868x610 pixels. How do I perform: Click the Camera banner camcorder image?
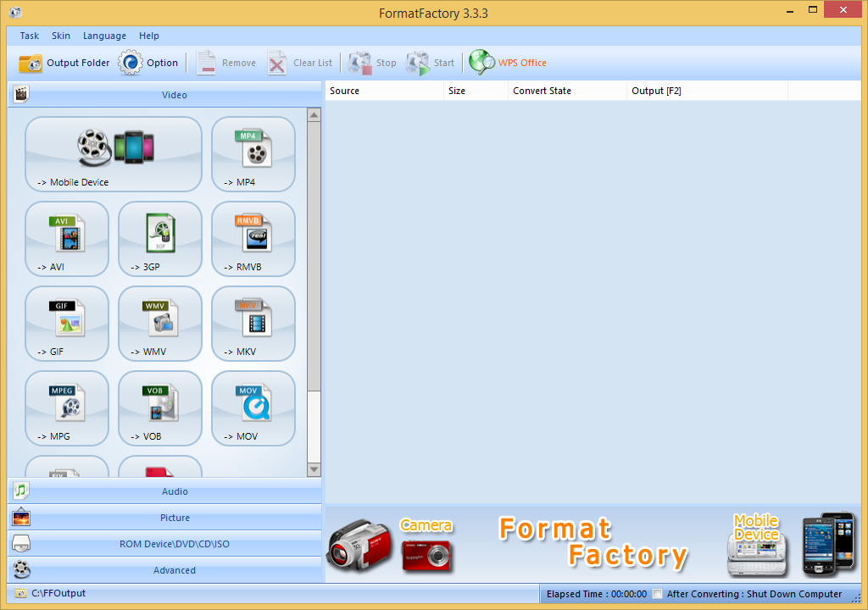[x=359, y=546]
